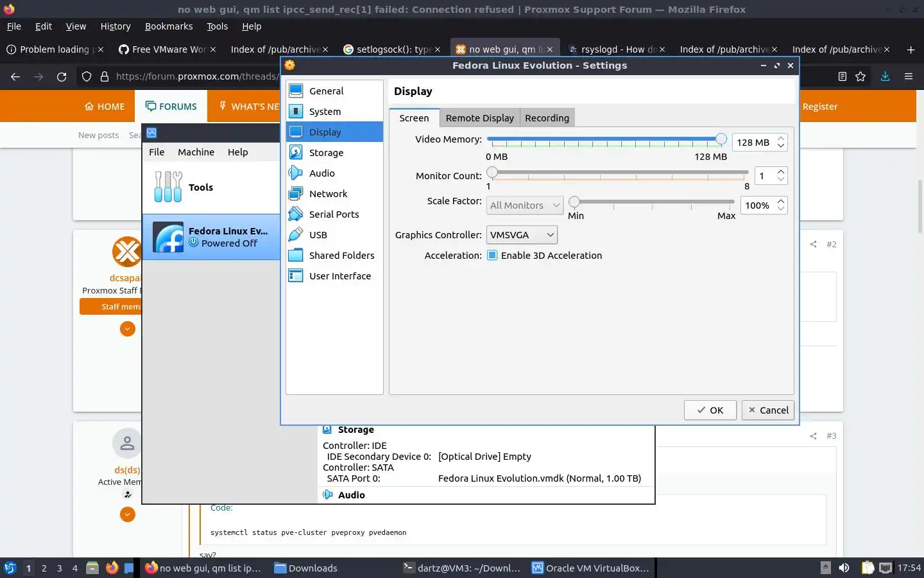Select the rsyslogd browser tab
The height and width of the screenshot is (578, 924).
616,49
